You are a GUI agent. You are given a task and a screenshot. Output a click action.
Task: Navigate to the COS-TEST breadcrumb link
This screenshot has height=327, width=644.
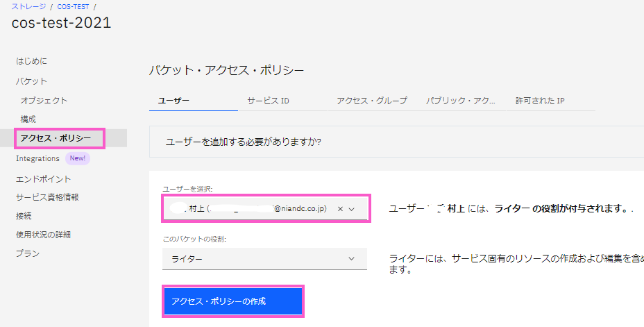pyautogui.click(x=73, y=6)
